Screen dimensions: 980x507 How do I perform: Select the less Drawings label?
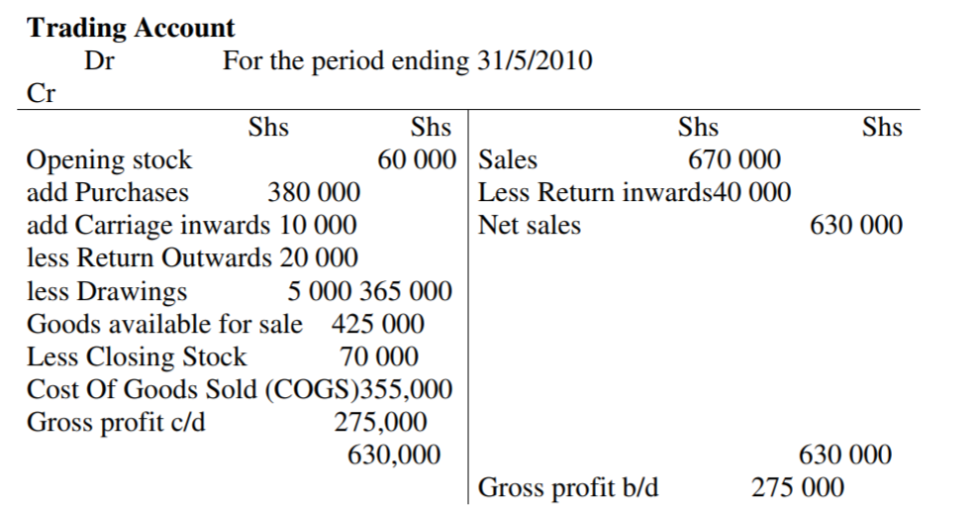pos(106,291)
